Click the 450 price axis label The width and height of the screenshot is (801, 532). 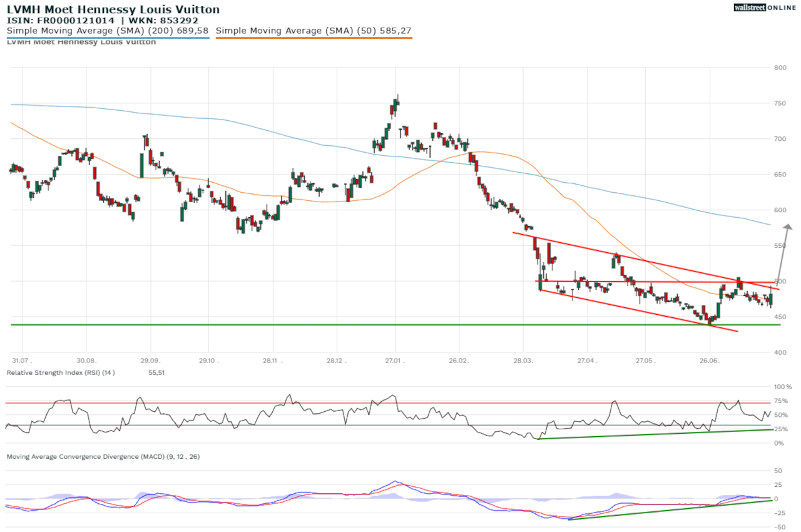tap(780, 317)
